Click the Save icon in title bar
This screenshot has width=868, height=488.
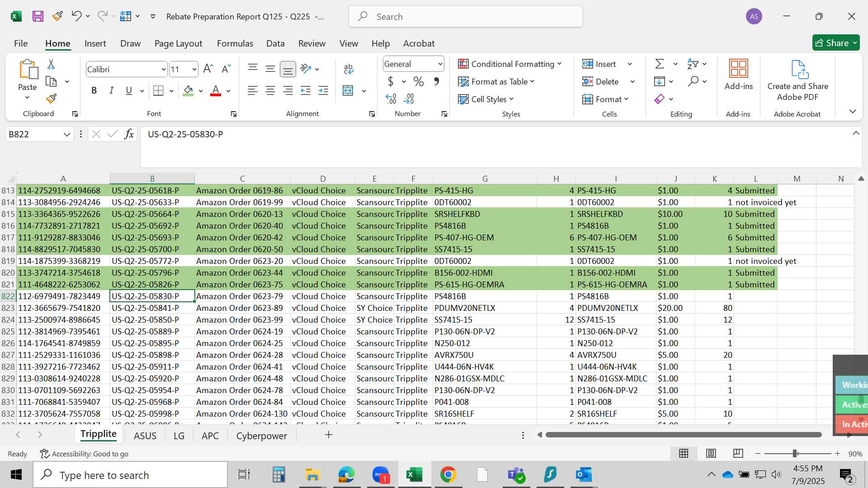coord(38,17)
